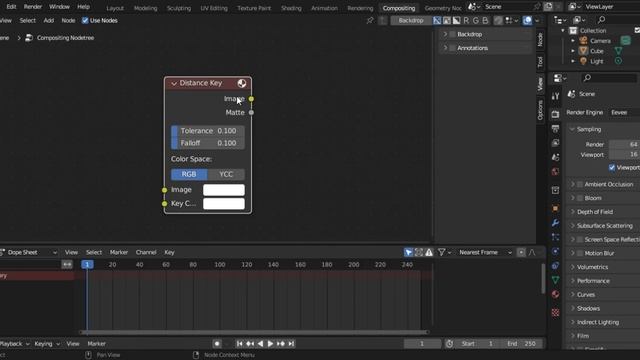640x360 pixels.
Task: Click the pin node tree icon
Action: 370,20
